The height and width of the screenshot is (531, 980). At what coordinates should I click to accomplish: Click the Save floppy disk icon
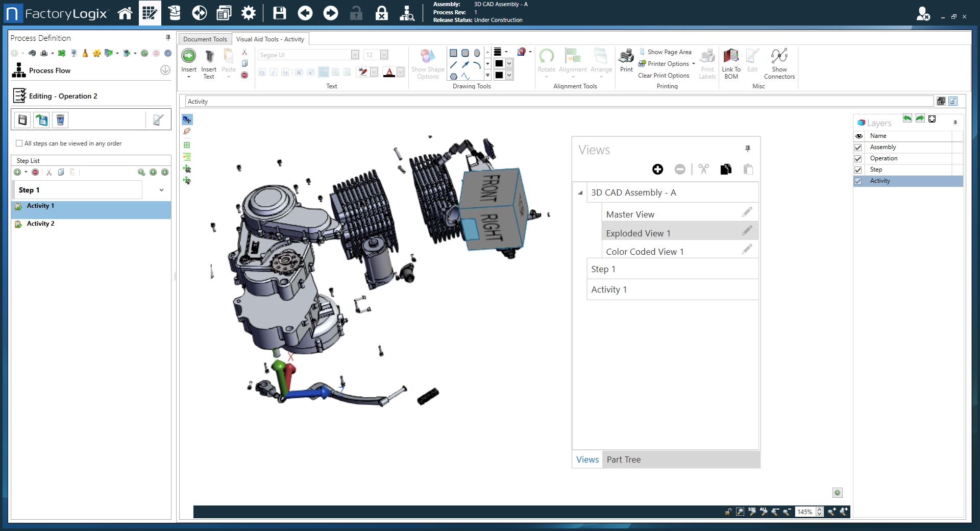(279, 13)
